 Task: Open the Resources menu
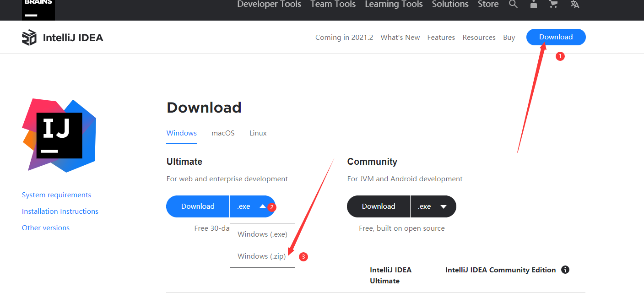(x=479, y=38)
